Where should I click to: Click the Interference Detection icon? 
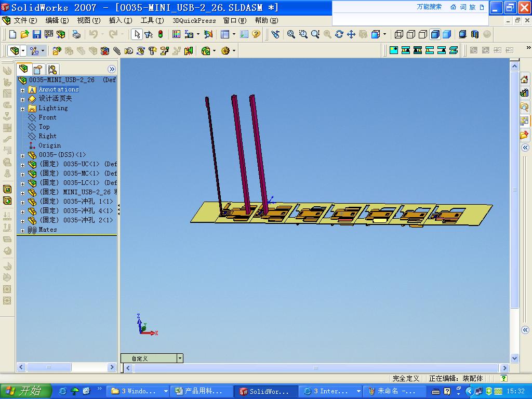[189, 51]
